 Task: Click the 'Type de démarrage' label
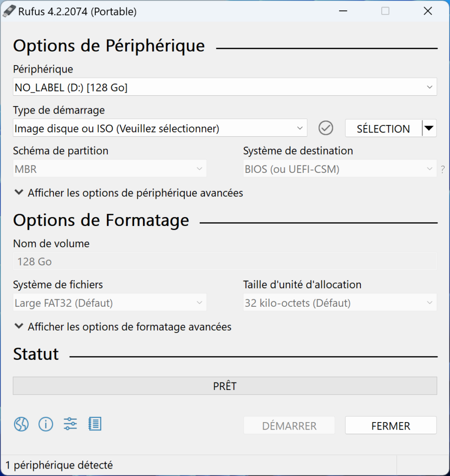pos(59,110)
